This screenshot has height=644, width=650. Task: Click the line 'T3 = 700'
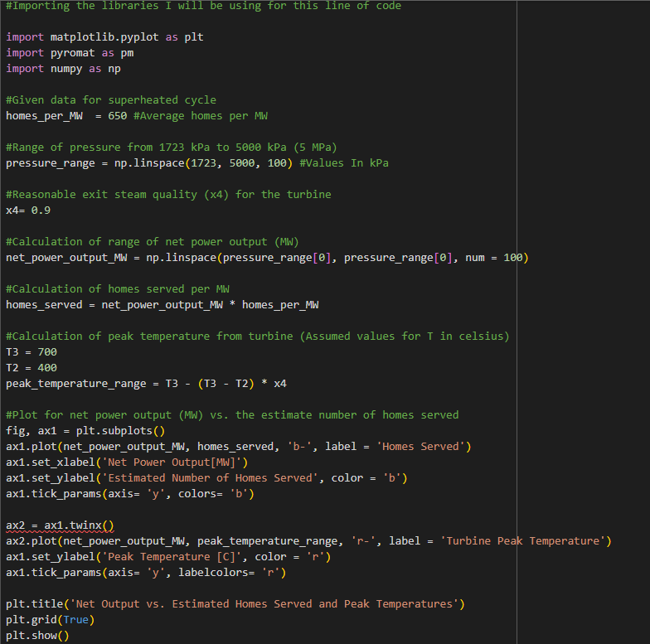click(32, 352)
